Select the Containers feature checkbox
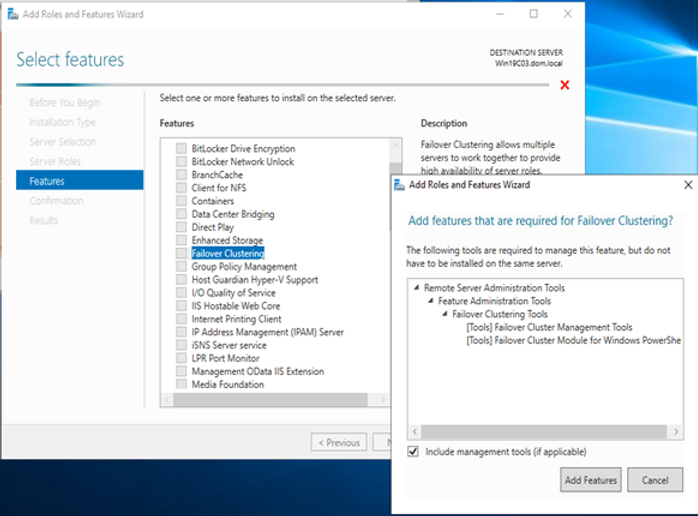698x516 pixels. click(181, 201)
